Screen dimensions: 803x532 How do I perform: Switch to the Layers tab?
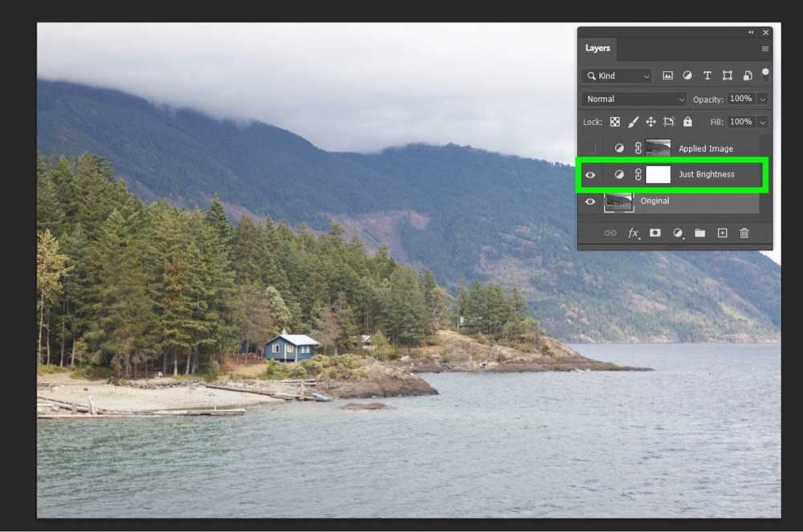597,48
